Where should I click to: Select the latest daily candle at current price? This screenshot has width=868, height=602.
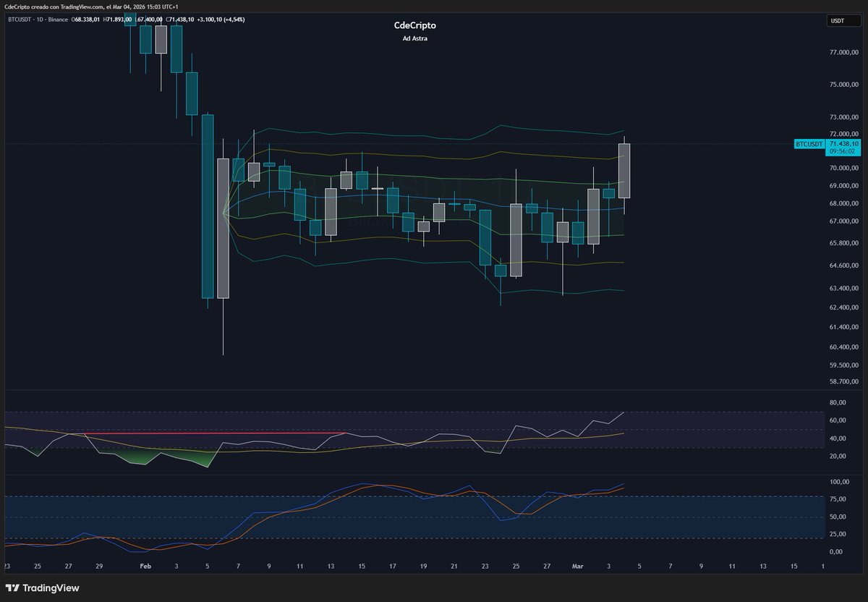(x=624, y=171)
